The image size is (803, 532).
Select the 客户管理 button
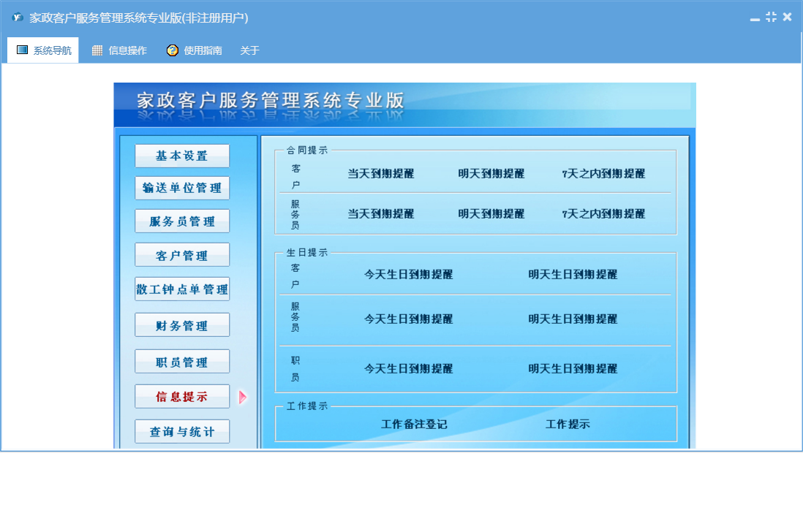pyautogui.click(x=182, y=255)
